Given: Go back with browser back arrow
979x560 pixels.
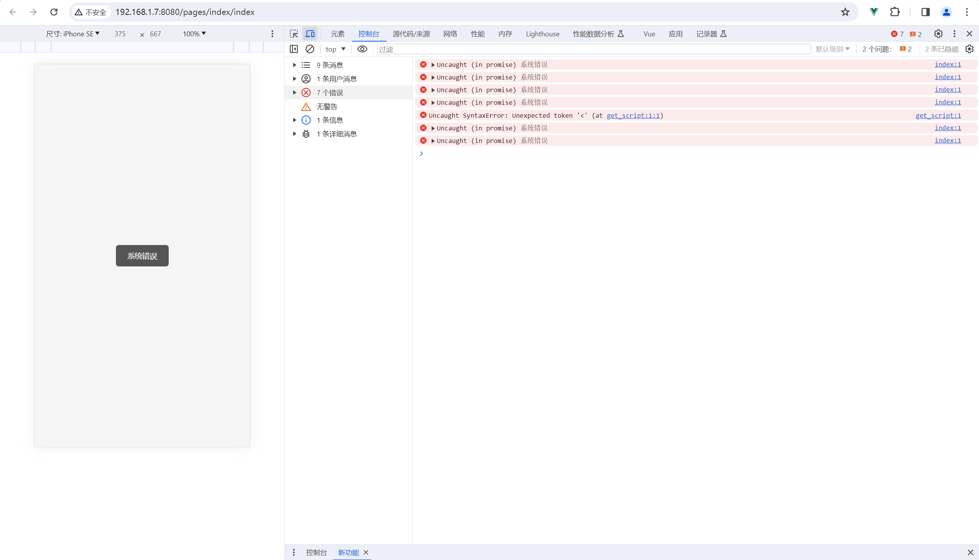Looking at the screenshot, I should 13,12.
